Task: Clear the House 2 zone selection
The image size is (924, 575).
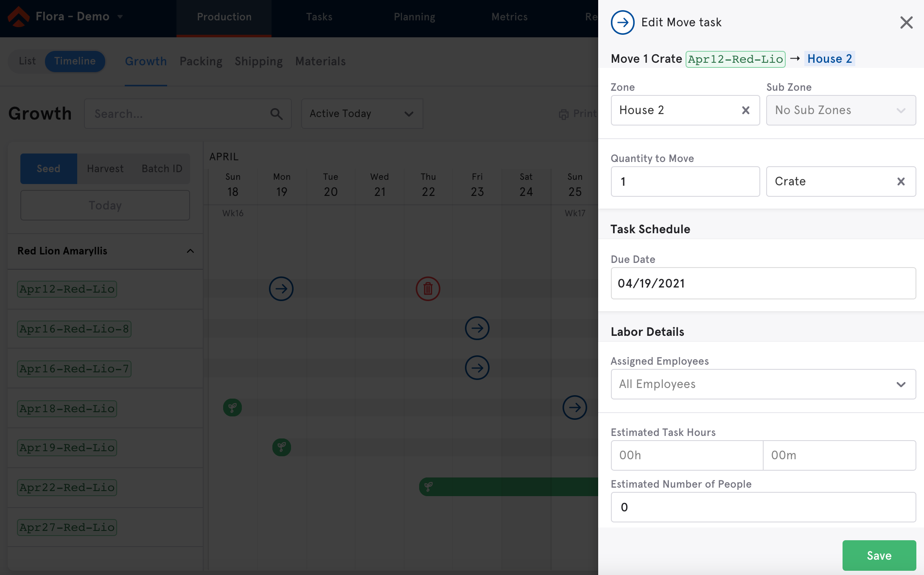Action: click(x=745, y=110)
